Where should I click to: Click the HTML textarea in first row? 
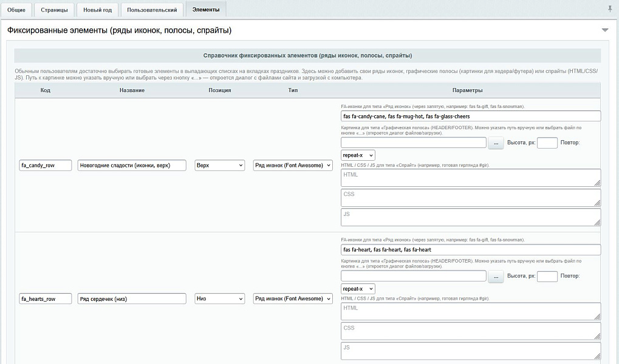(x=471, y=178)
